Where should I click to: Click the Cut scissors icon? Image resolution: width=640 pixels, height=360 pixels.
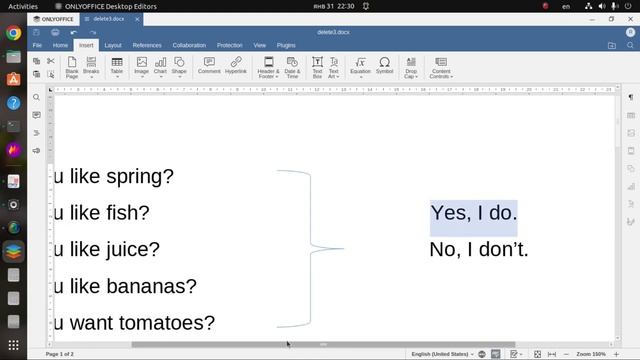(x=51, y=61)
